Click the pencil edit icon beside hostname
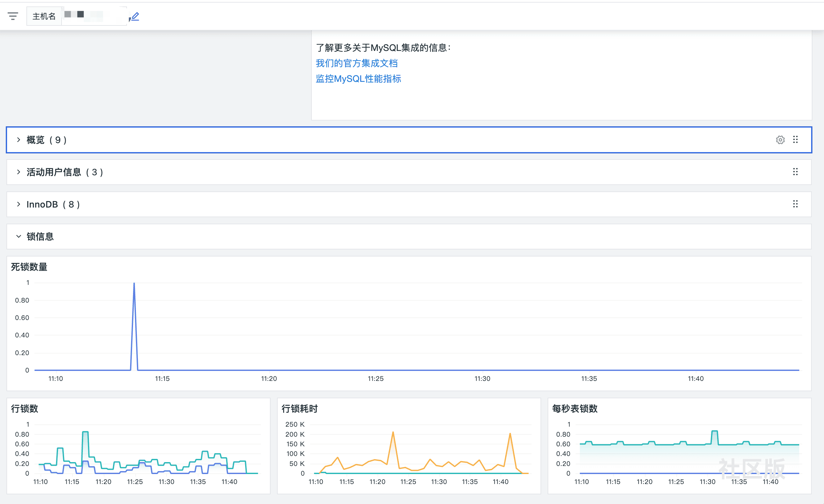Screen dimensions: 824x504 click(135, 16)
